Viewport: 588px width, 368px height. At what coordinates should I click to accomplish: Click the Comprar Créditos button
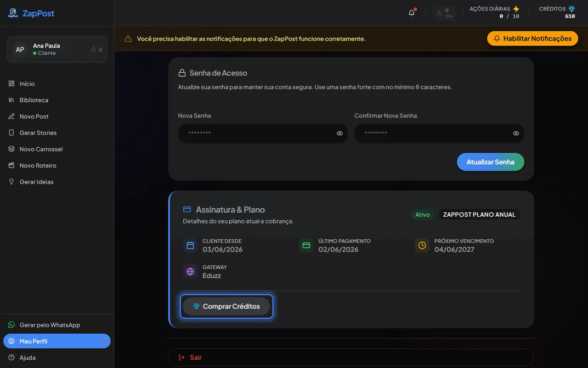[x=226, y=306]
